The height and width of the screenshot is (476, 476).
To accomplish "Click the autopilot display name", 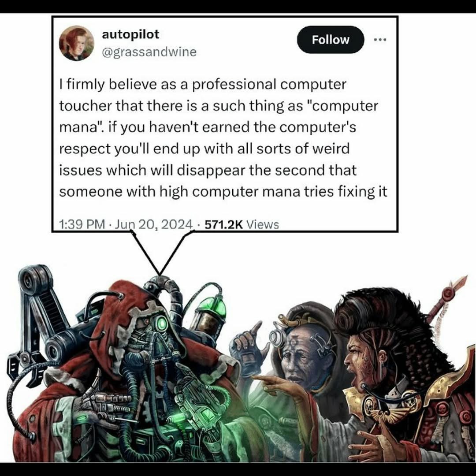I will (x=130, y=34).
